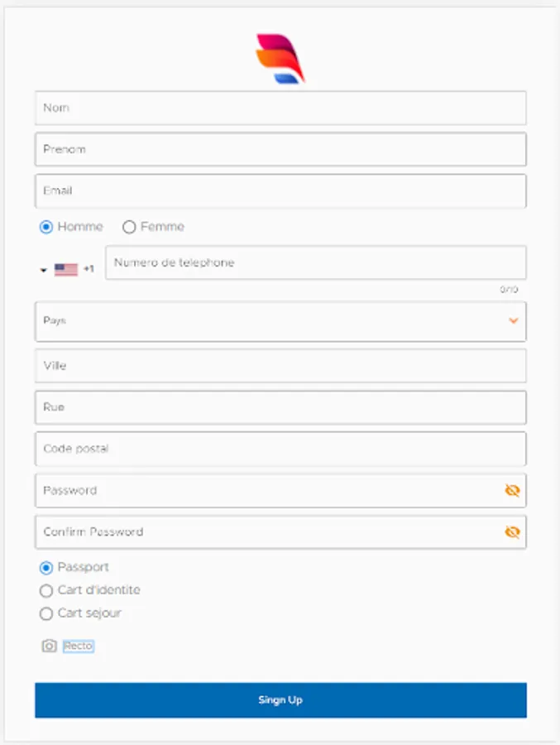Screen dimensions: 560x745
Task: Click the camera icon next to Recto
Action: [49, 646]
